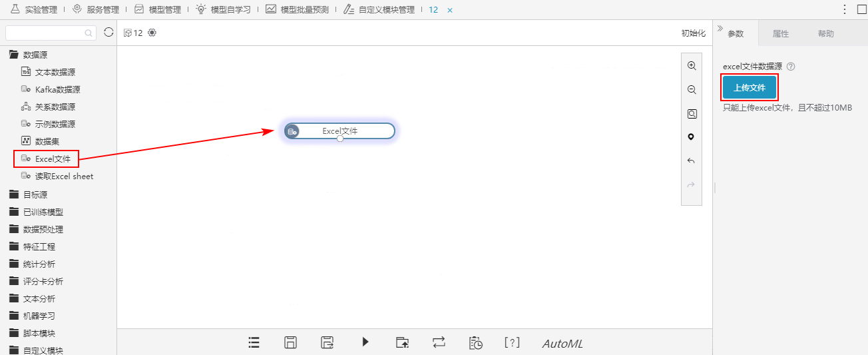
Task: Click the bracketed question mark icon
Action: coord(512,342)
